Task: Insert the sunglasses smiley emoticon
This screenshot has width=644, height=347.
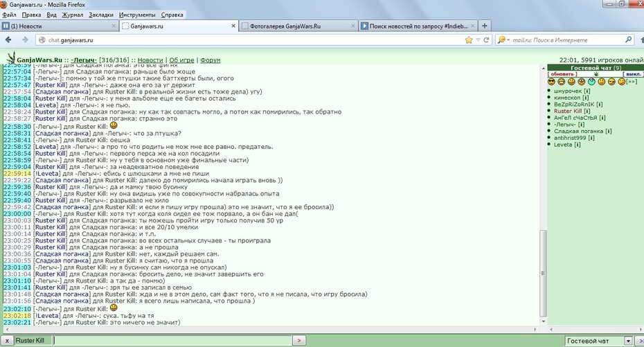Action: click(x=551, y=82)
